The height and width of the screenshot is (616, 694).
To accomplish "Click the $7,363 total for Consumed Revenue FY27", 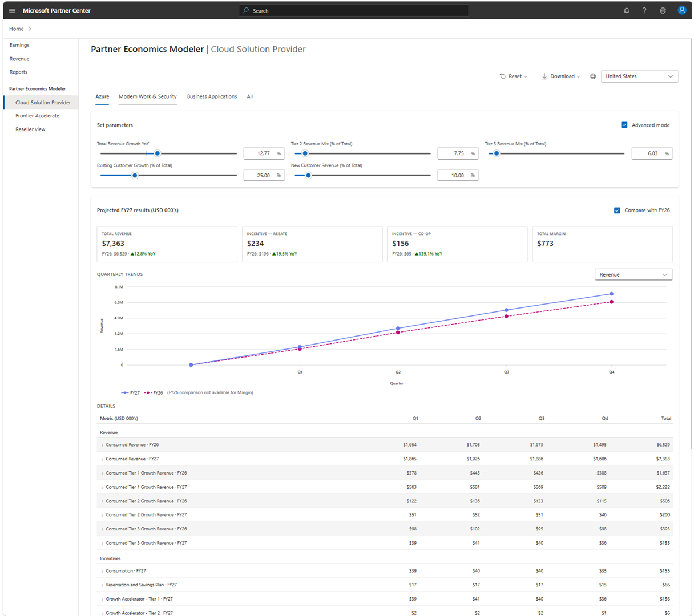I will [x=663, y=459].
